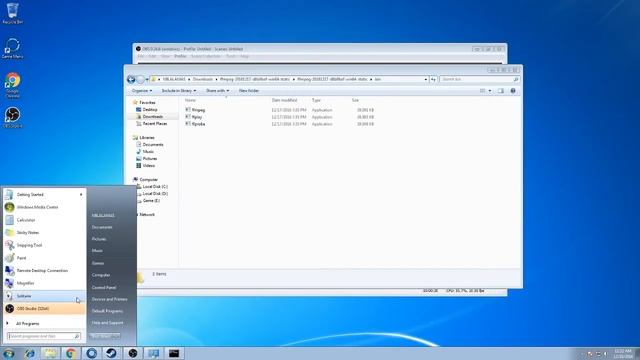The width and height of the screenshot is (640, 360).
Task: Open the Organize dropdown in Explorer
Action: click(142, 91)
